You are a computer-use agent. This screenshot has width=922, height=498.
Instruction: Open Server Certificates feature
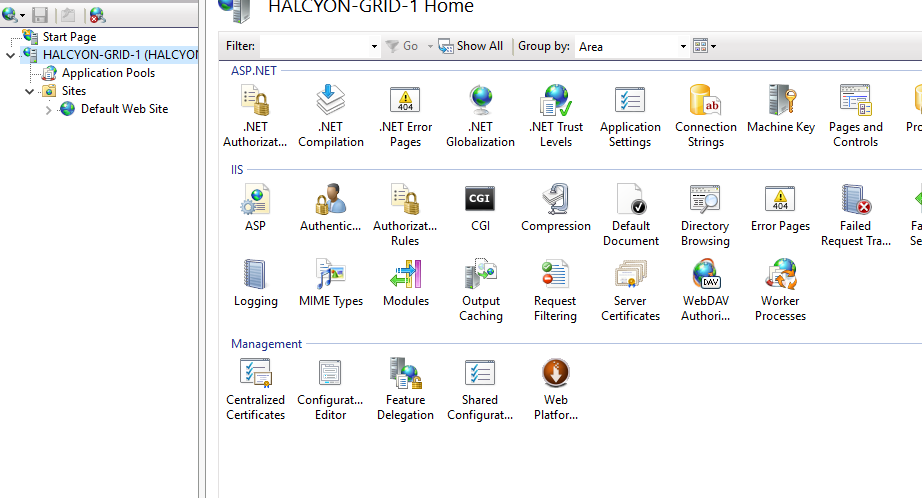click(630, 290)
